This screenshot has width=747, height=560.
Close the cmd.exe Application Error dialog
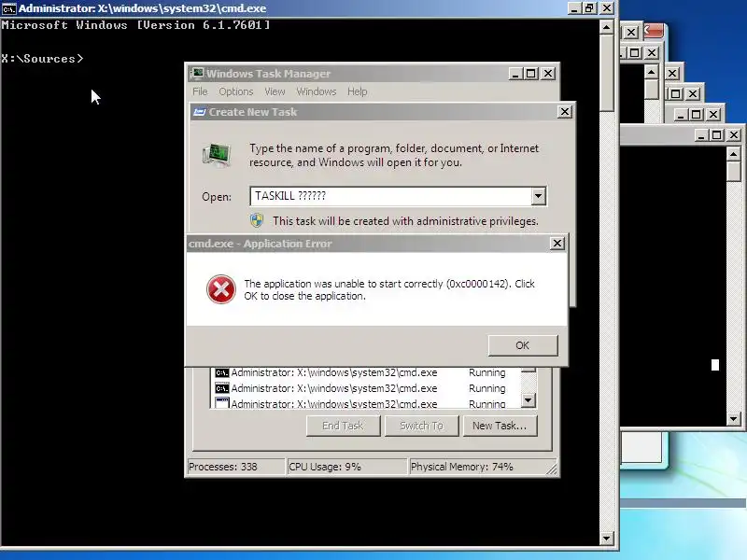[x=557, y=244]
